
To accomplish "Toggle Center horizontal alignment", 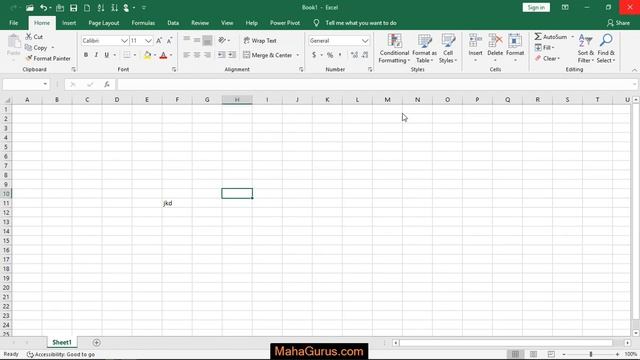I will 197,55.
